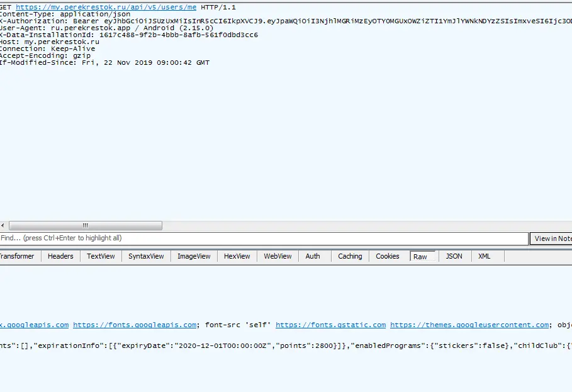Image resolution: width=572 pixels, height=392 pixels.
Task: Click the horizontal scrollbar left arrow
Action: point(3,225)
